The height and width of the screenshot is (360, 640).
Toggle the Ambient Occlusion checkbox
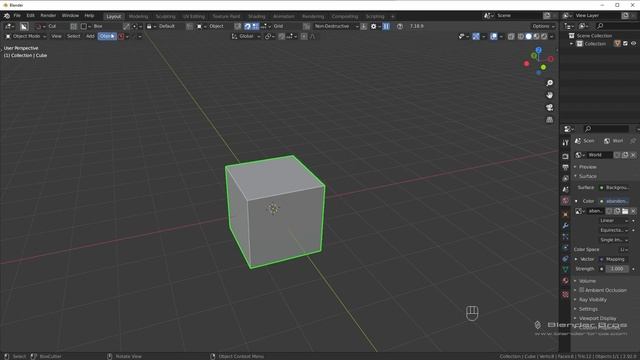pyautogui.click(x=582, y=290)
